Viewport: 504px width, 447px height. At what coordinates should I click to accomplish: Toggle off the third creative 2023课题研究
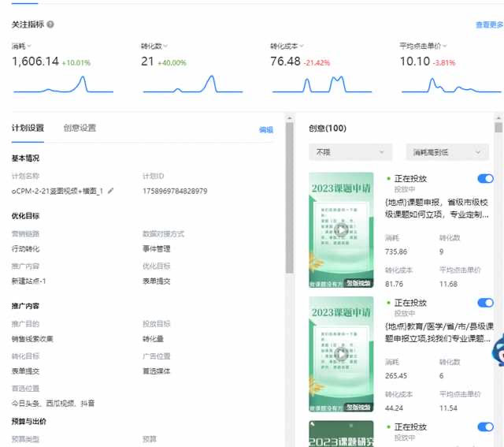tap(485, 427)
